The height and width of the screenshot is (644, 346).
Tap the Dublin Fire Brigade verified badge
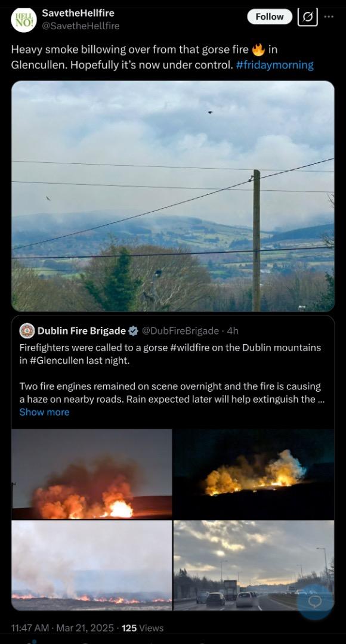pyautogui.click(x=133, y=330)
